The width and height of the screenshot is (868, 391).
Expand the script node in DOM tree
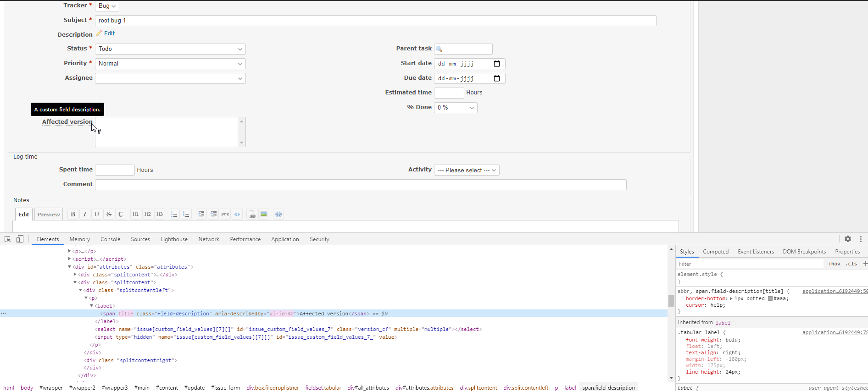click(70, 259)
